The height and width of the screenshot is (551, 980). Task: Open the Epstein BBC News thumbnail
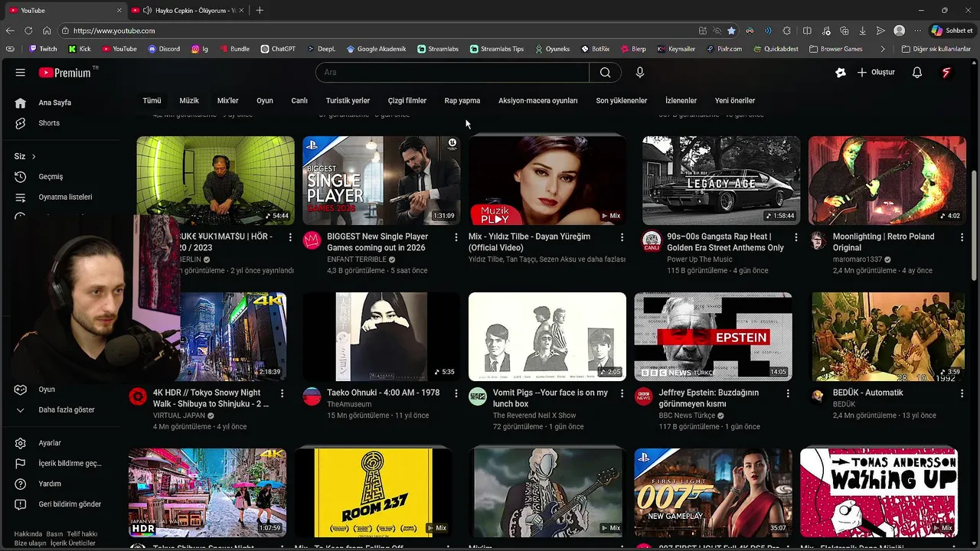click(713, 337)
